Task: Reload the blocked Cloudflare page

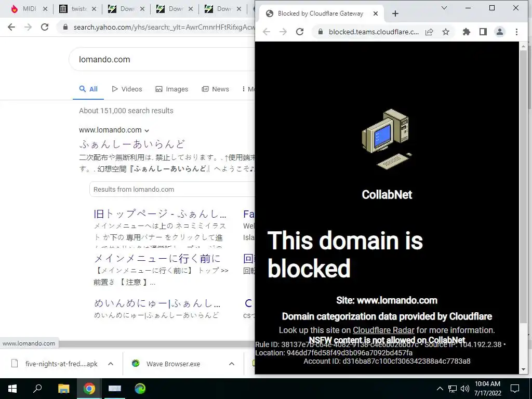Action: (x=300, y=32)
